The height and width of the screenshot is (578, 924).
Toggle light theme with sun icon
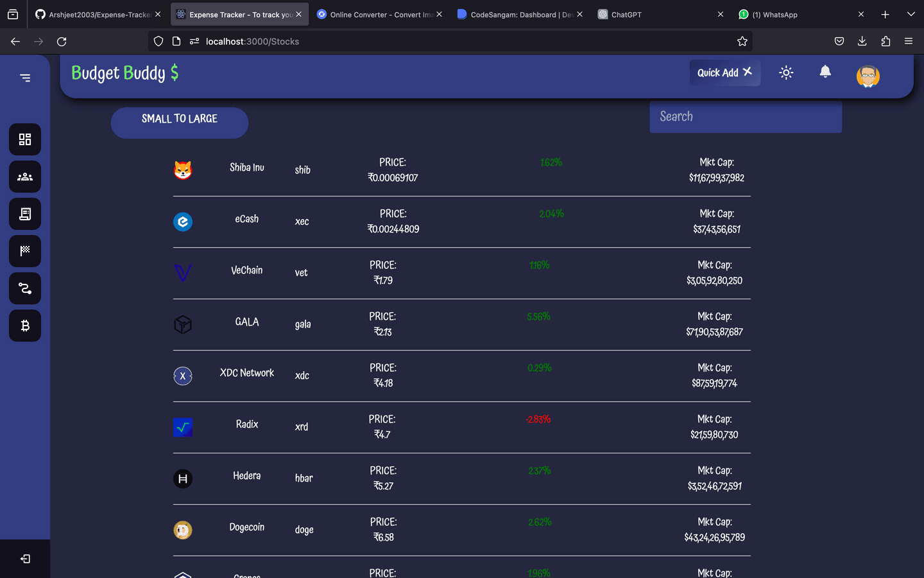pos(786,73)
